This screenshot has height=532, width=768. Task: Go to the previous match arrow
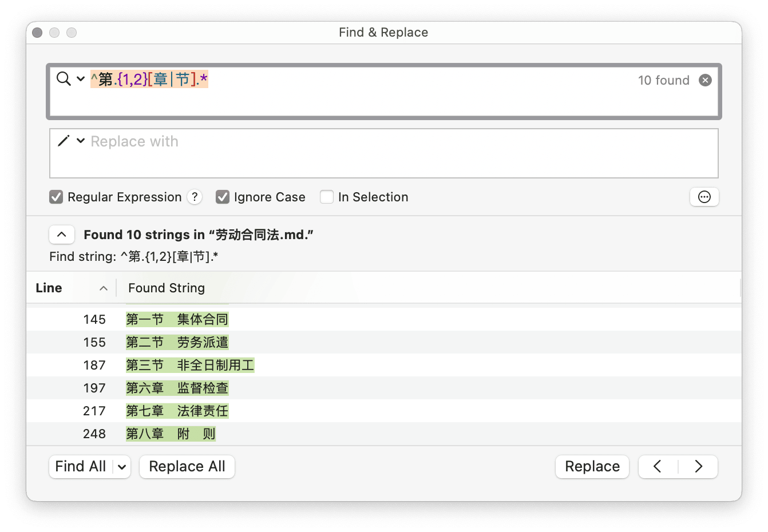658,467
